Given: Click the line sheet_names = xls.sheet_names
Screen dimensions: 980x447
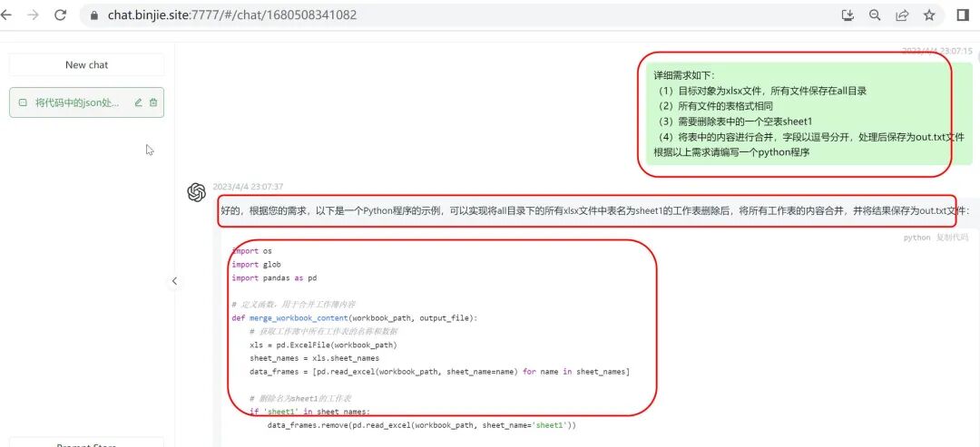Looking at the screenshot, I should [314, 358].
